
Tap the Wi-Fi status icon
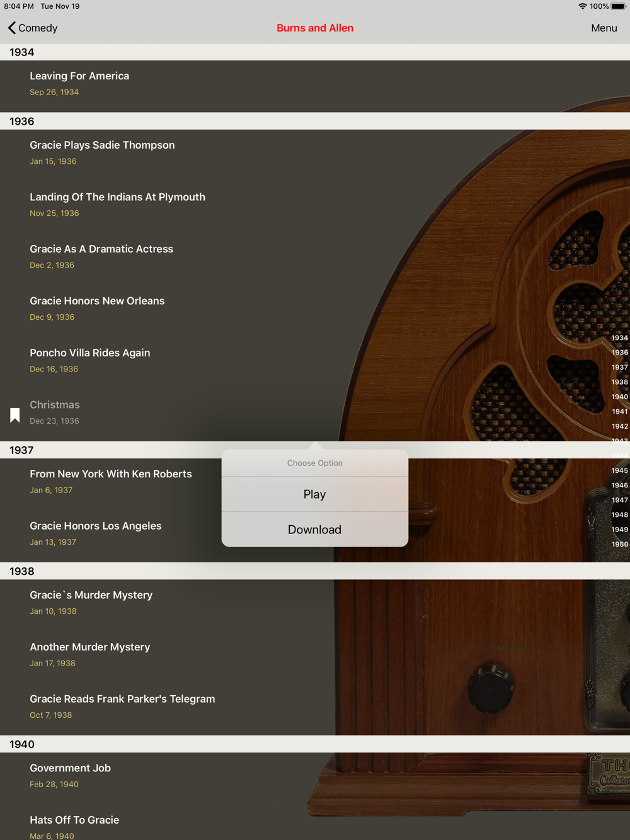582,6
